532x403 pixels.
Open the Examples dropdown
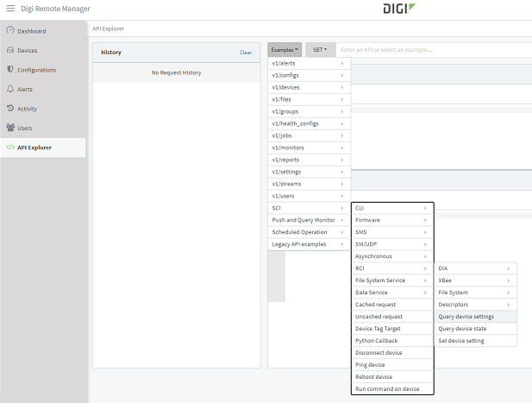(x=285, y=49)
